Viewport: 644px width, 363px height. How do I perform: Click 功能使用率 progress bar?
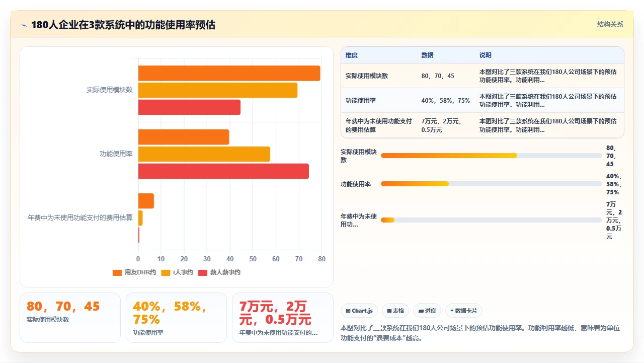492,184
